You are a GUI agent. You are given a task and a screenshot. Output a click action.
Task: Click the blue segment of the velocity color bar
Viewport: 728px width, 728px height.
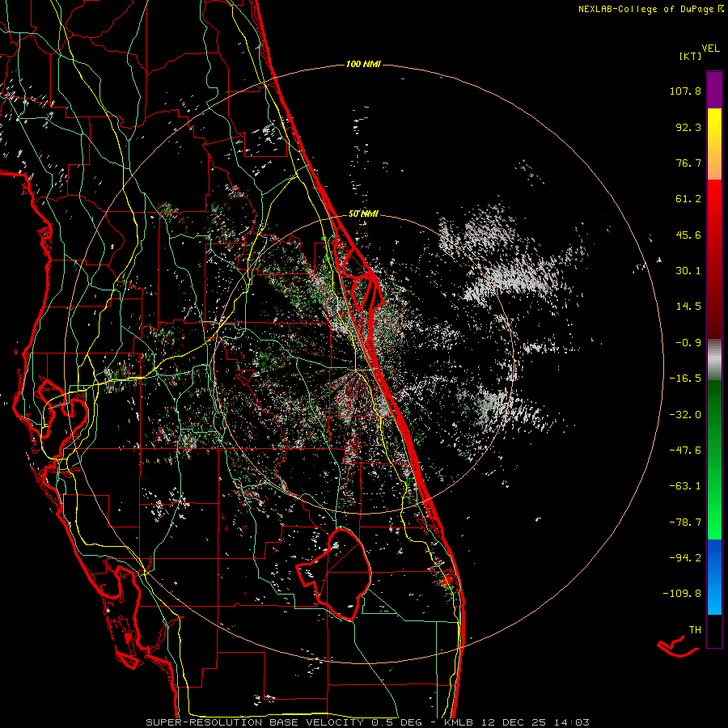(x=714, y=577)
